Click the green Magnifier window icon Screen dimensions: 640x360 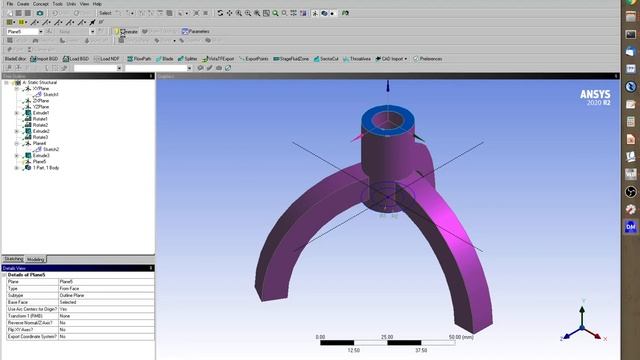276,13
